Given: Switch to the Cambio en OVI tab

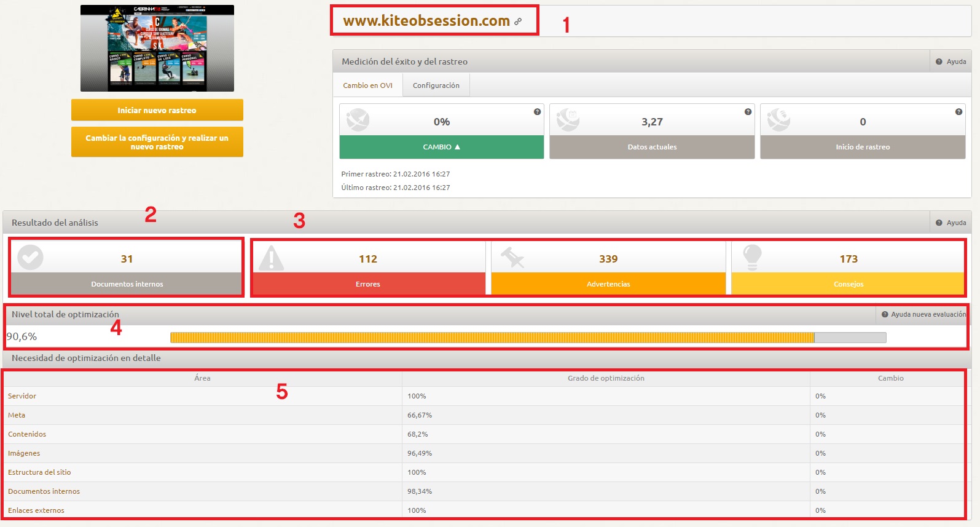Looking at the screenshot, I should pos(367,85).
